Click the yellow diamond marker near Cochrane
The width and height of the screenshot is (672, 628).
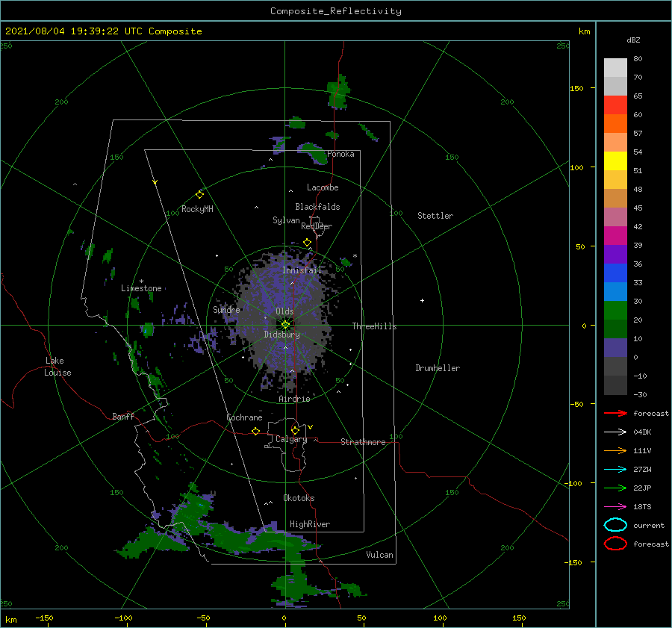(256, 432)
